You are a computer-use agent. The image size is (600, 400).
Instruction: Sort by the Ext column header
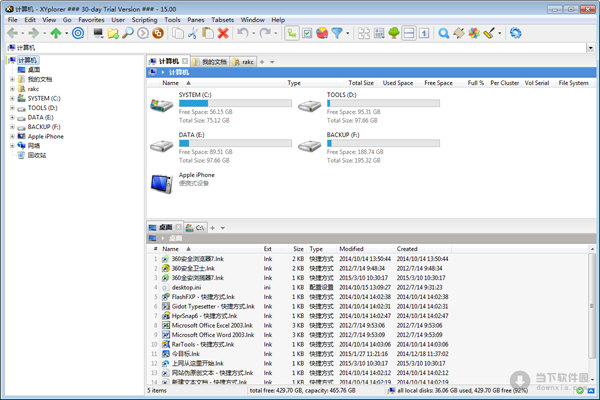(268, 249)
